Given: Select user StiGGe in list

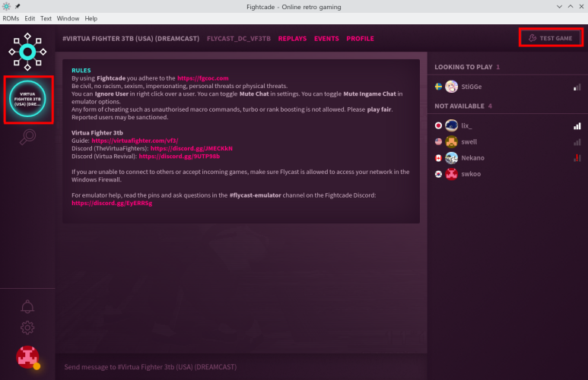Looking at the screenshot, I should (x=508, y=87).
